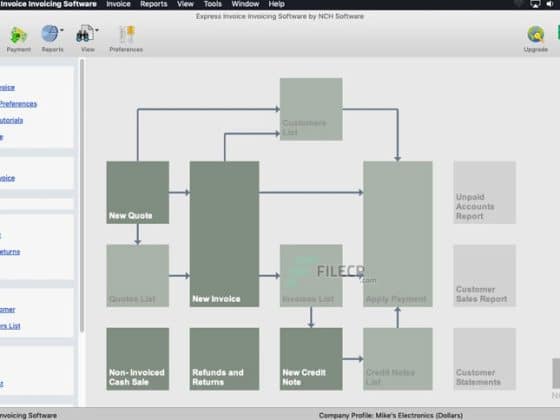Viewport: 560px width, 420px height.
Task: Open the Invoices List tile
Action: 311,276
